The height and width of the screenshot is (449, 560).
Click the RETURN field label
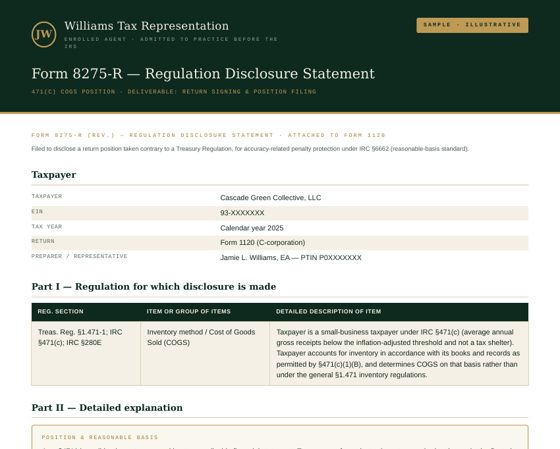click(43, 241)
